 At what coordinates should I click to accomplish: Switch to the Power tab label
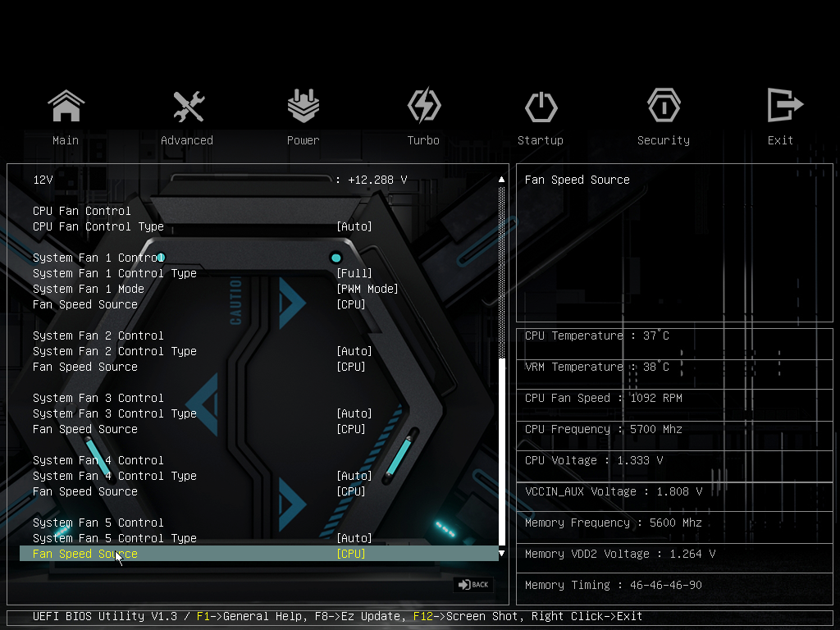(x=304, y=140)
